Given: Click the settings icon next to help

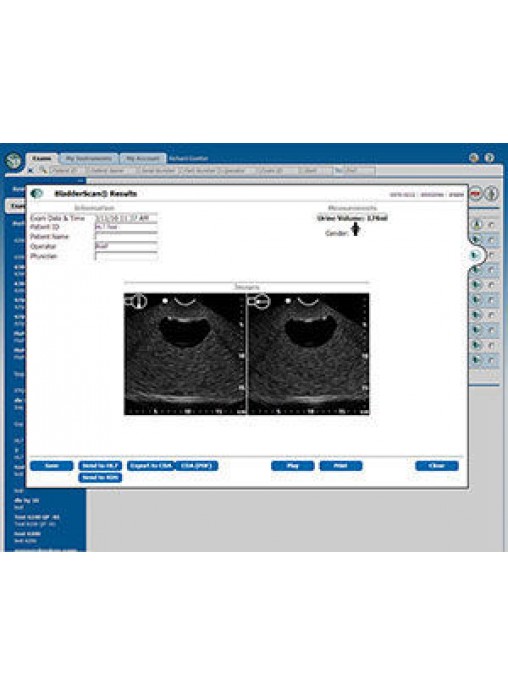Looking at the screenshot, I should tap(474, 158).
